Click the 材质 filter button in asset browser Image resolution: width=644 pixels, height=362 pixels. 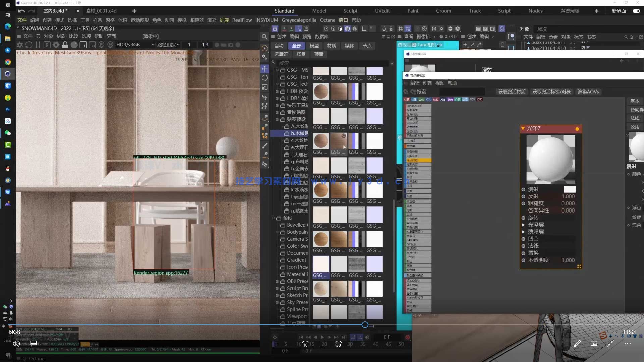(x=331, y=46)
